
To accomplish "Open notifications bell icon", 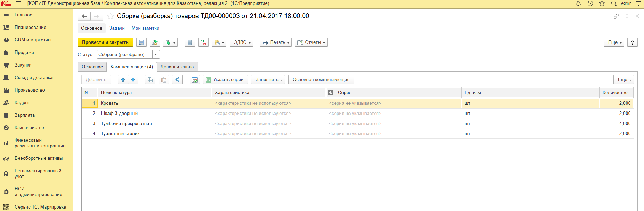I will click(x=578, y=3).
